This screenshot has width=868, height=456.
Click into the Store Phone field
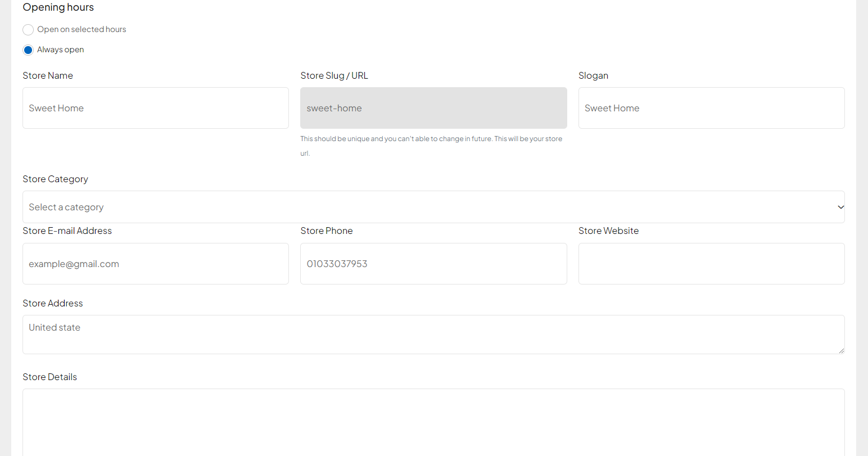click(x=433, y=264)
